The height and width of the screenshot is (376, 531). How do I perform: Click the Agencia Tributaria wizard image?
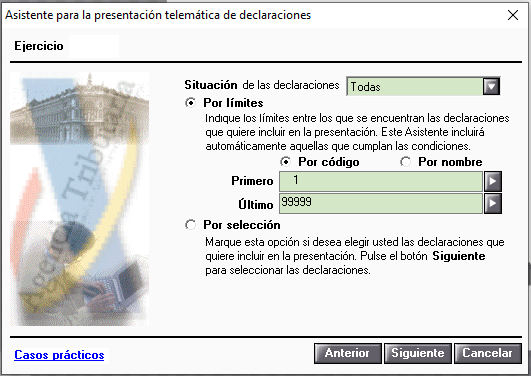(x=79, y=199)
